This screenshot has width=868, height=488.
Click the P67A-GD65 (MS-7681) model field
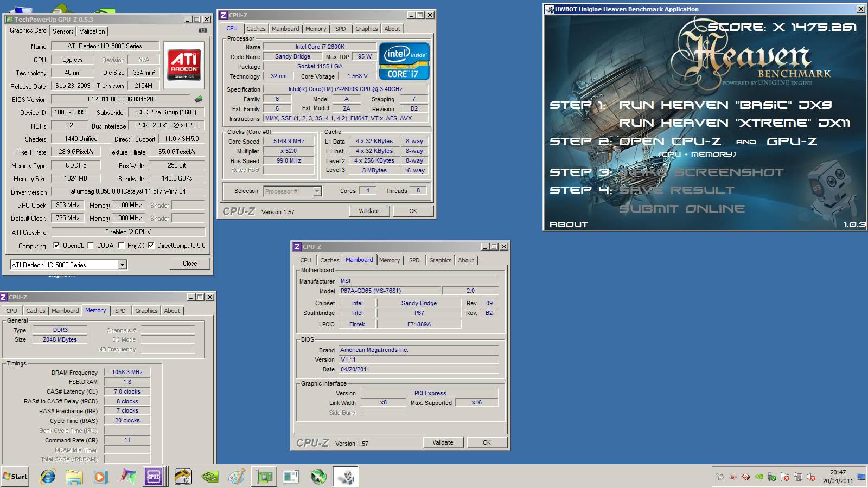click(390, 291)
